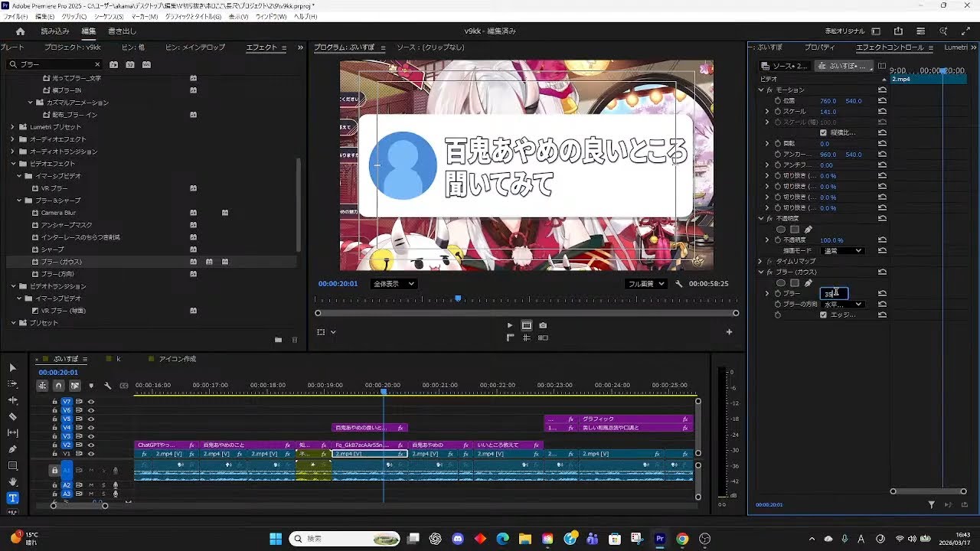980x551 pixels.
Task: Reset the 不透明度 opacity value parameter
Action: 882,240
